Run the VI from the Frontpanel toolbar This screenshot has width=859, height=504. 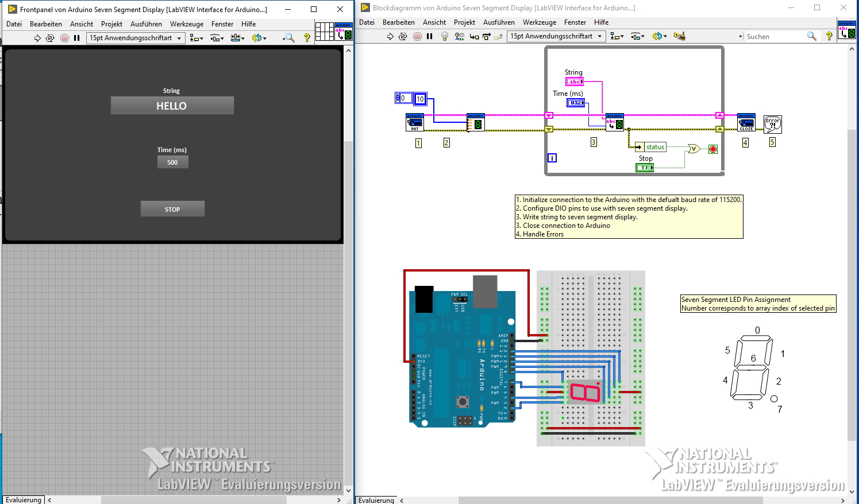tap(37, 38)
